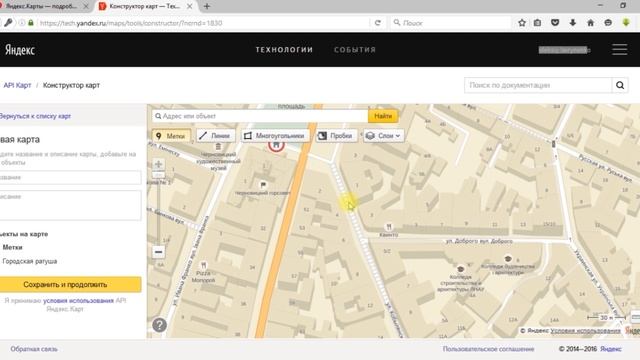Viewport: 640px width, 360px height.
Task: Click the Pocket icon in toolbar
Action: click(555, 23)
